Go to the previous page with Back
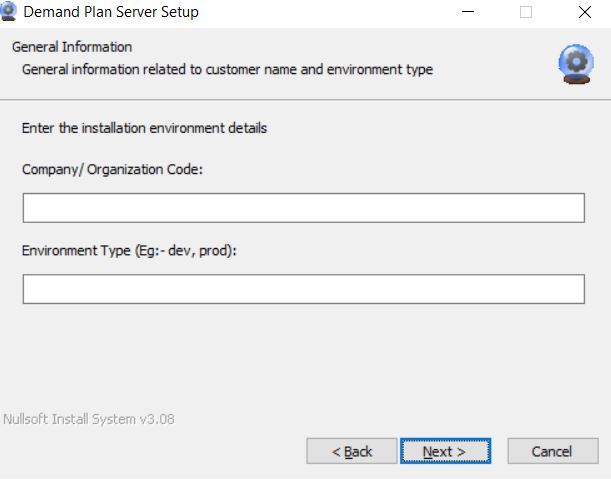The width and height of the screenshot is (611, 479). (x=352, y=452)
